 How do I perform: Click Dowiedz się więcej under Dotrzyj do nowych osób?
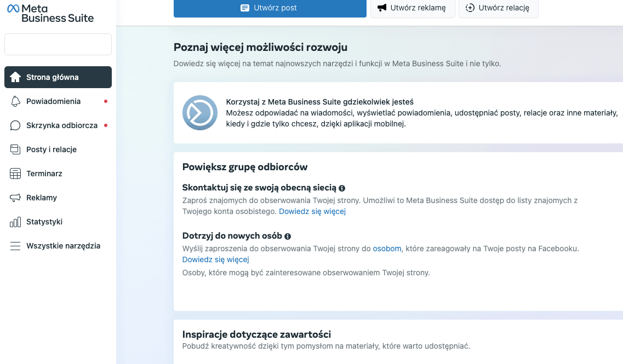point(216,259)
